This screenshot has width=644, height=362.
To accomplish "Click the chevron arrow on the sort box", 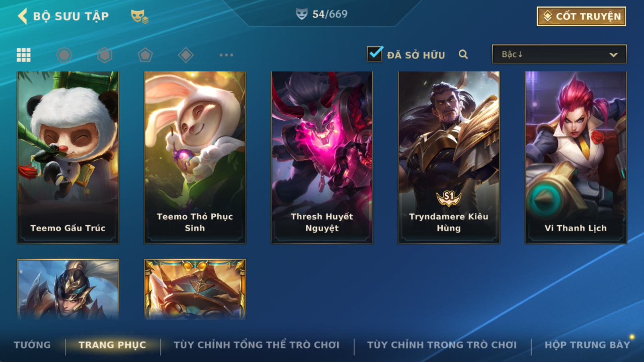I will point(613,55).
